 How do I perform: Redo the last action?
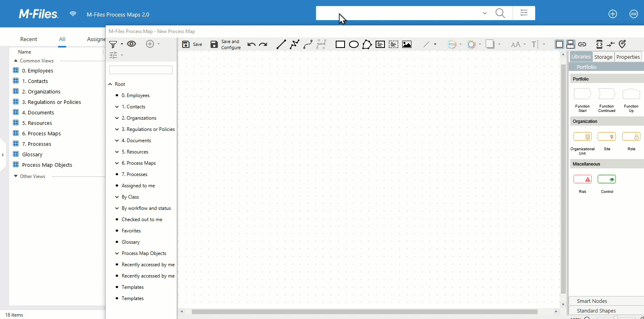[x=263, y=44]
